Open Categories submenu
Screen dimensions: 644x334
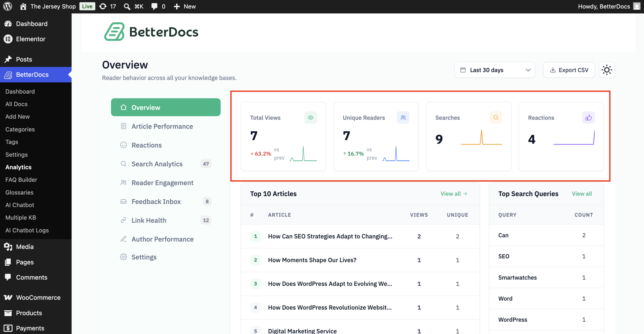point(20,129)
